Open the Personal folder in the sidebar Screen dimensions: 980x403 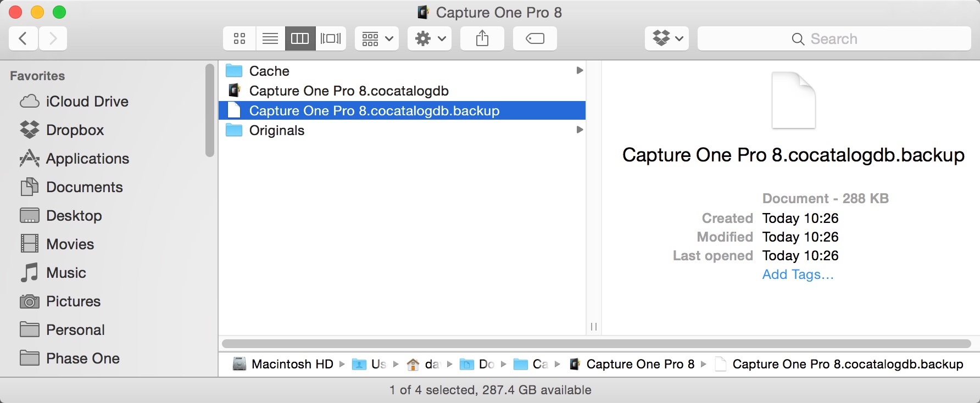(62, 330)
